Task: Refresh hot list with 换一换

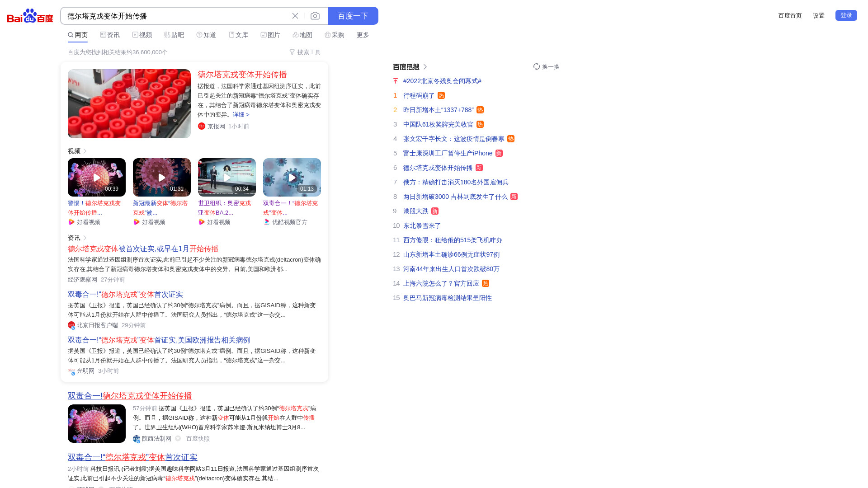Action: [x=546, y=66]
